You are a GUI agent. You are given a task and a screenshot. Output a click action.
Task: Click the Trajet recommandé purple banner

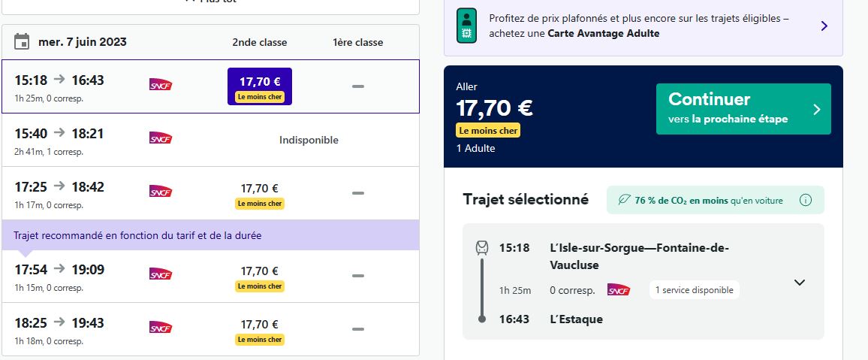(x=210, y=235)
